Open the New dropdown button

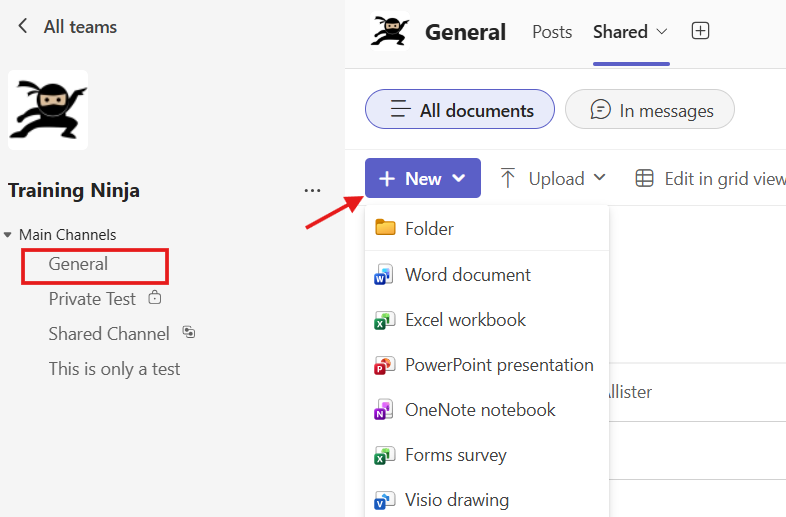pyautogui.click(x=422, y=178)
